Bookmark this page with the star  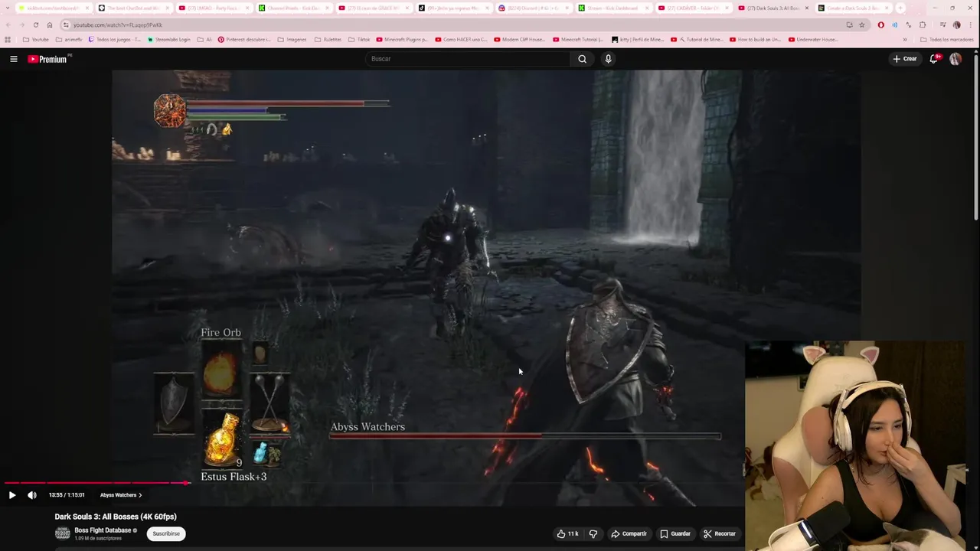point(862,24)
